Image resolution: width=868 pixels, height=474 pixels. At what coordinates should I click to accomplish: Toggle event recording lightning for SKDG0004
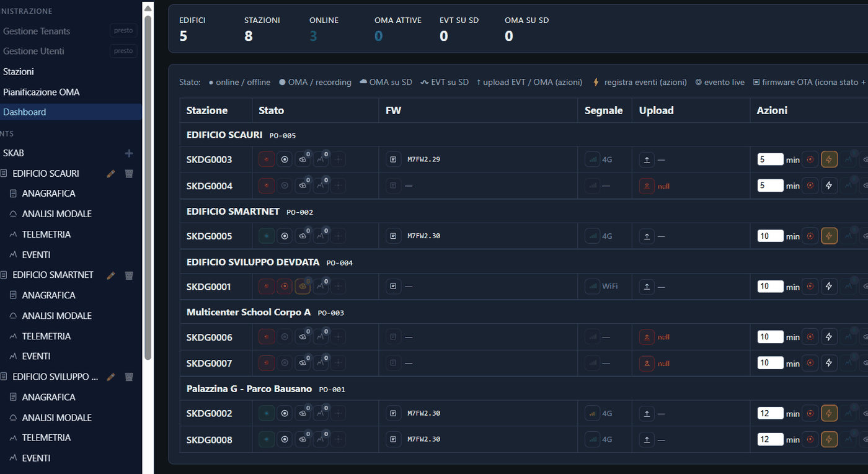[829, 186]
